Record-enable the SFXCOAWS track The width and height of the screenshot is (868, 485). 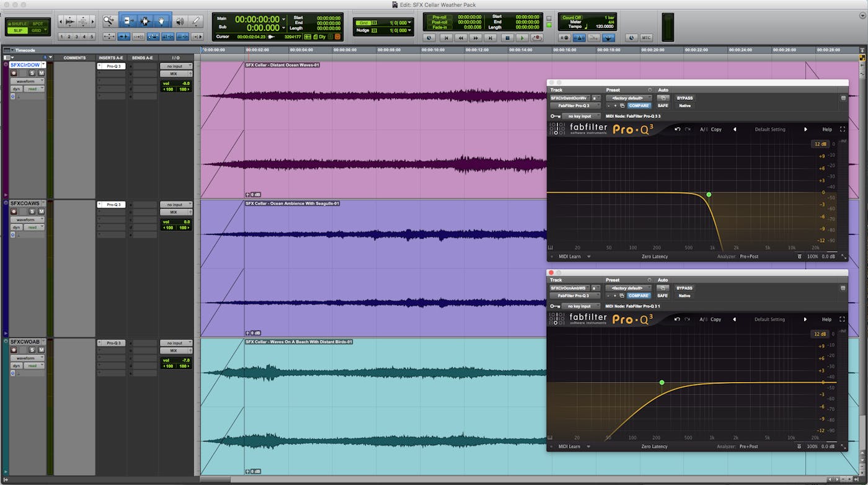pos(14,211)
